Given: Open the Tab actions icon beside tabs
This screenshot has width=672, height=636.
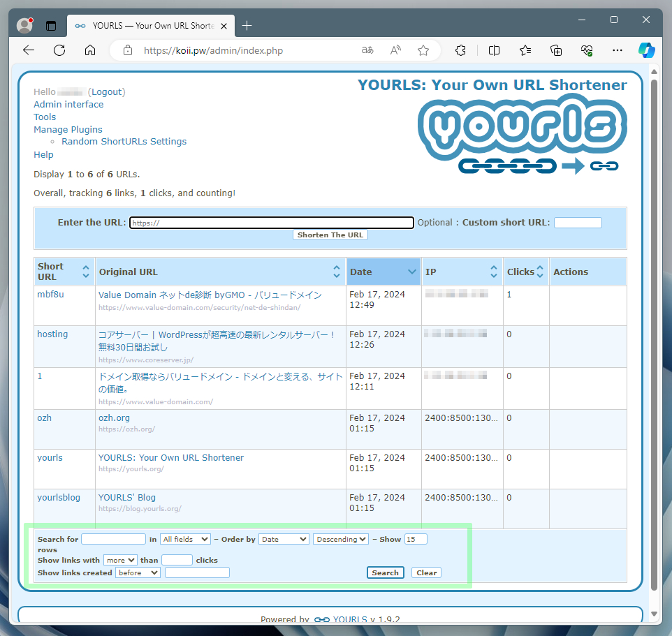Looking at the screenshot, I should pyautogui.click(x=51, y=26).
